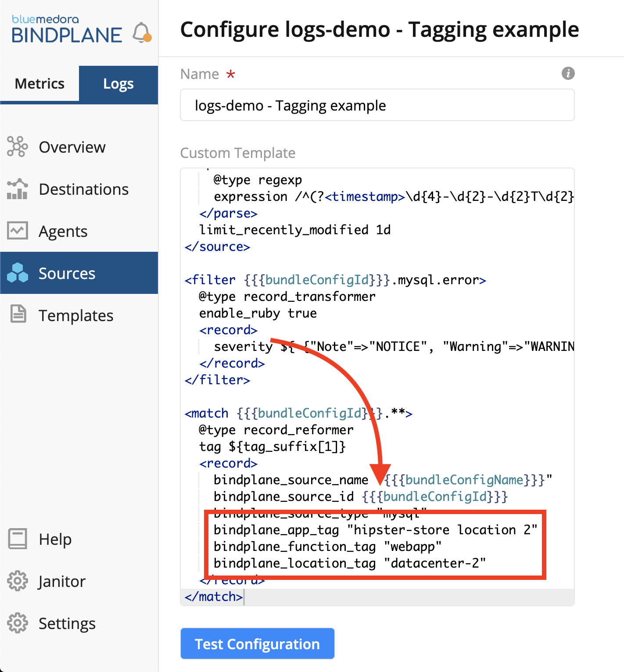Click the Custom Template label
Viewport: 624px width, 672px height.
(238, 153)
